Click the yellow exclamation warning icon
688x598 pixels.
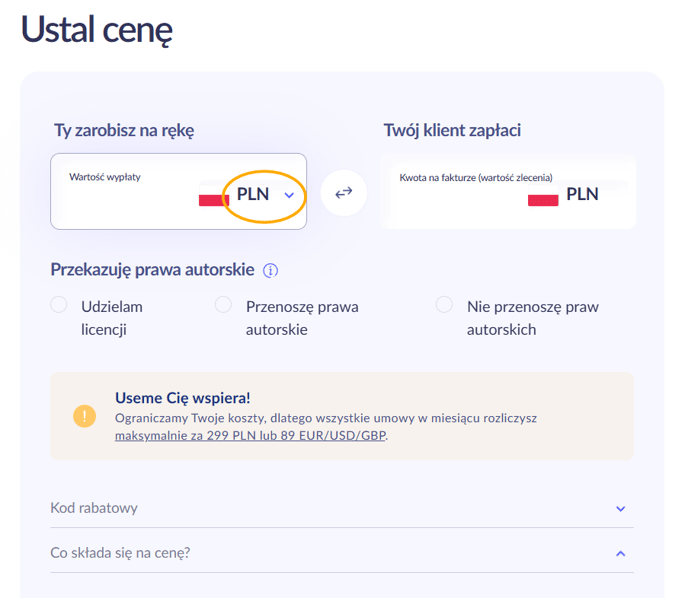(84, 415)
